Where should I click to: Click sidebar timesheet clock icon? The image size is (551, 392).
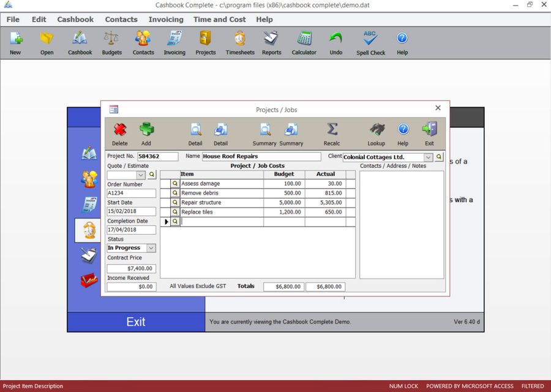point(89,230)
